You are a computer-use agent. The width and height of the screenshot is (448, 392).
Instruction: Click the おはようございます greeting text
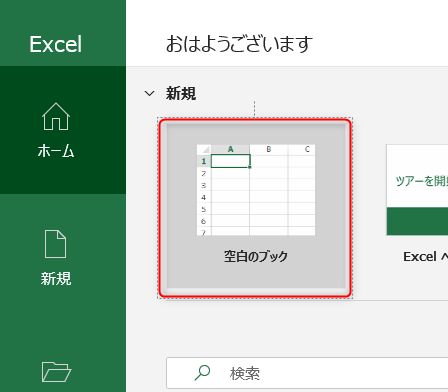(x=239, y=44)
